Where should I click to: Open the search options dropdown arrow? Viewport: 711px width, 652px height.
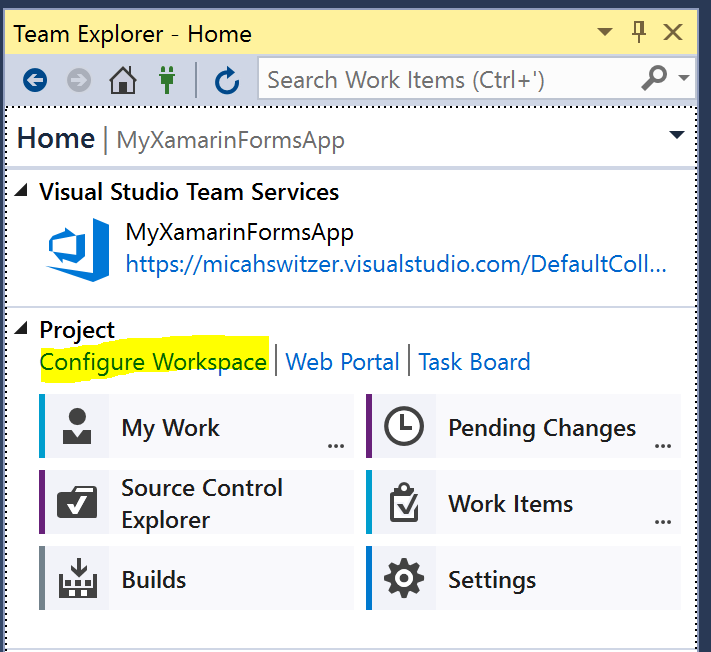(x=684, y=78)
